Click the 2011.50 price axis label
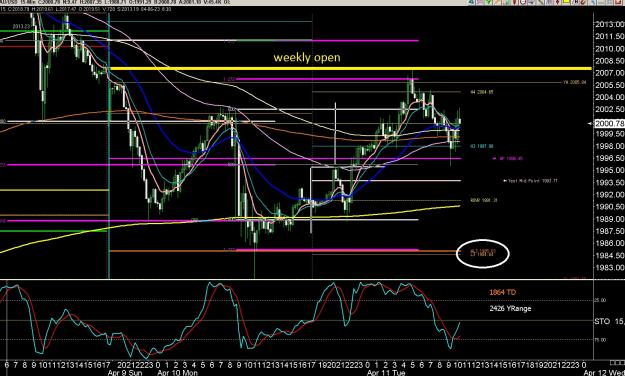The height and width of the screenshot is (376, 625). (x=609, y=37)
